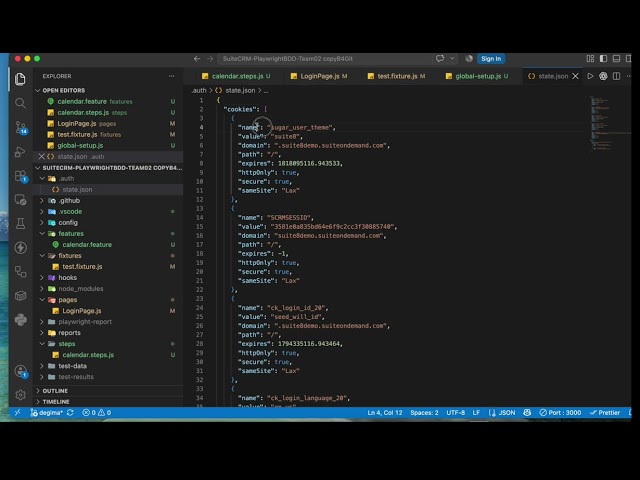This screenshot has height=480, width=640.
Task: Click Spaces: 2 indentation setting
Action: 424,413
